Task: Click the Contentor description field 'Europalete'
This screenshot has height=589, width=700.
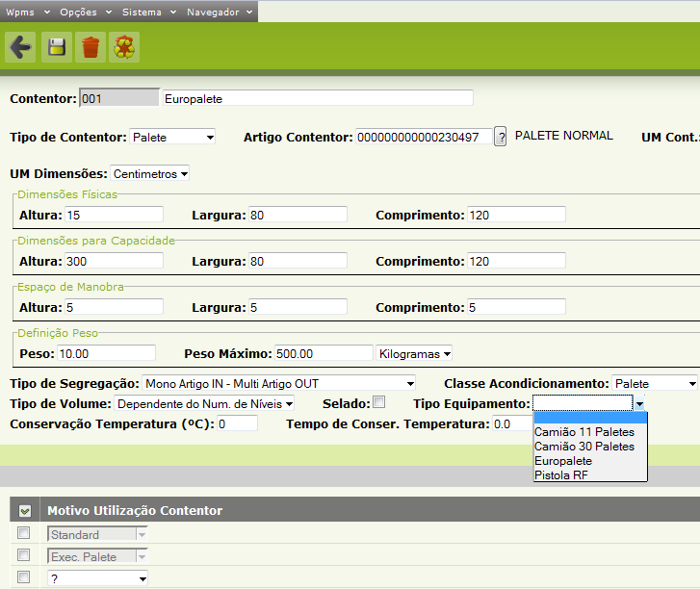Action: point(318,98)
